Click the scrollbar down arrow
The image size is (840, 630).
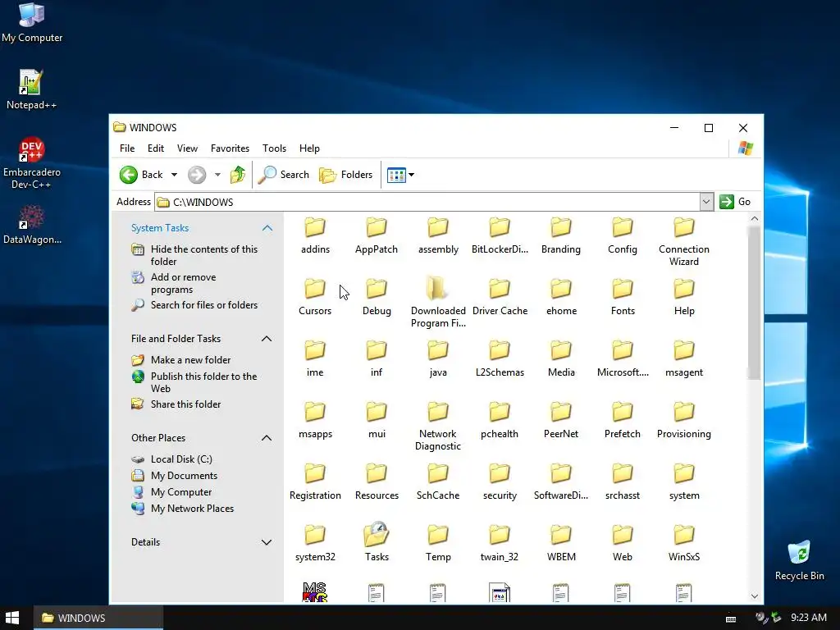tap(755, 596)
